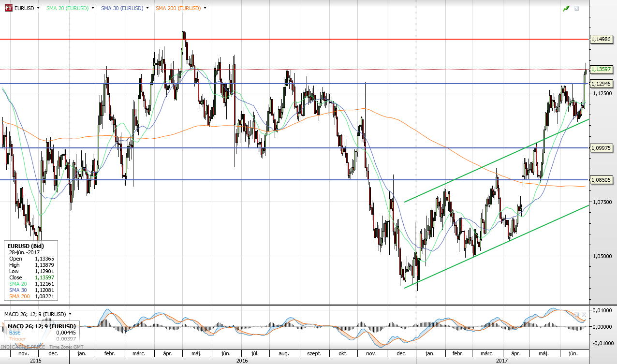
Task: Click the green chart trade arrow icon
Action: (566, 8)
